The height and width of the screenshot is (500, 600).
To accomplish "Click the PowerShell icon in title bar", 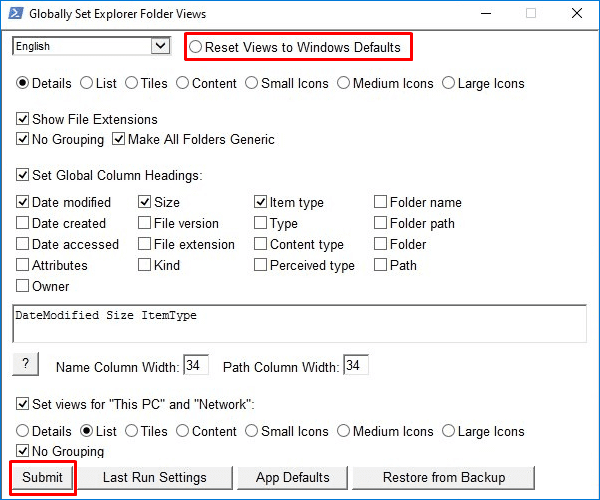I will tap(15, 13).
